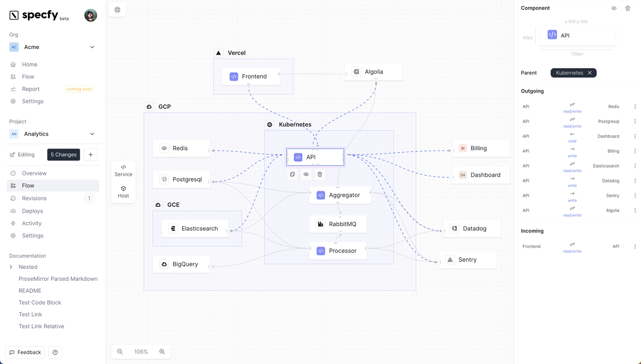The image size is (641, 364).
Task: Add a Service component from palette
Action: (123, 170)
